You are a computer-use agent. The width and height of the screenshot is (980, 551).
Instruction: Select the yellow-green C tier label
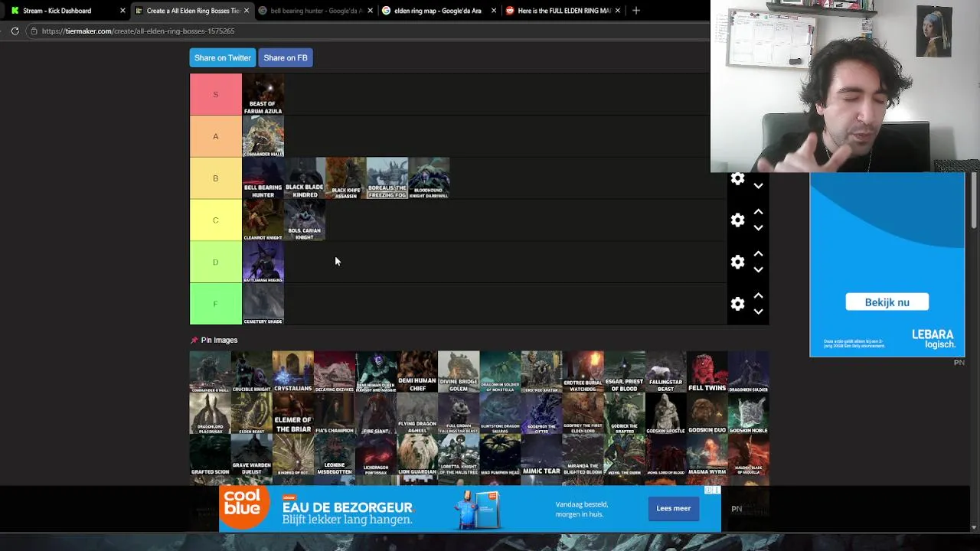(216, 220)
